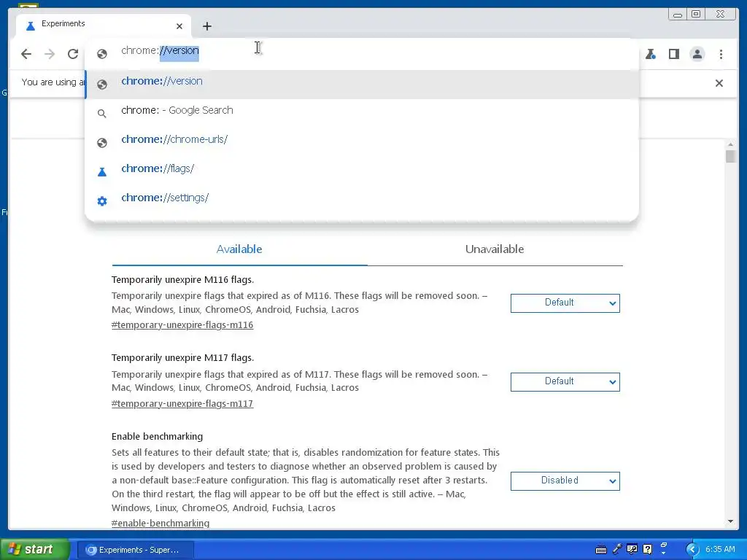Click the 'Enable benchmarking' heading

pos(158,436)
